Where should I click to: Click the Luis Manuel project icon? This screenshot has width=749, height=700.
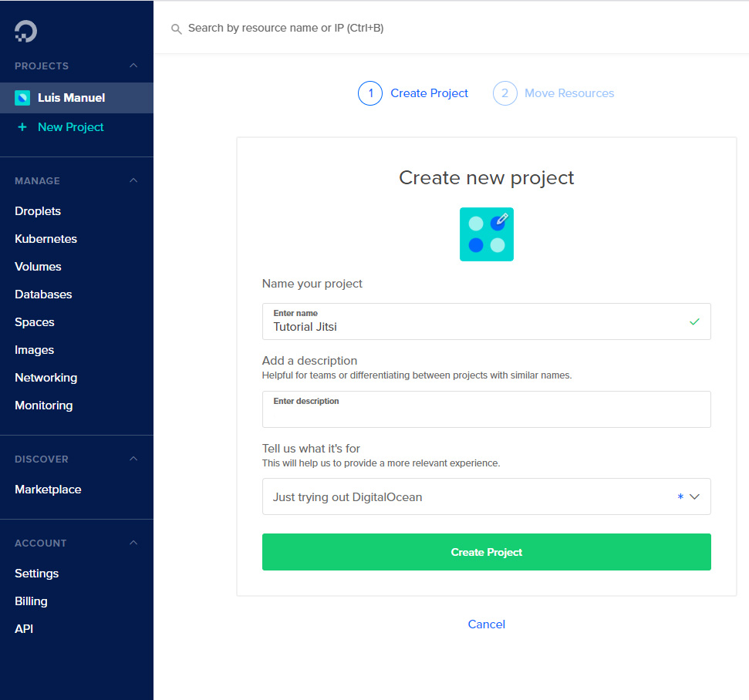pyautogui.click(x=22, y=98)
